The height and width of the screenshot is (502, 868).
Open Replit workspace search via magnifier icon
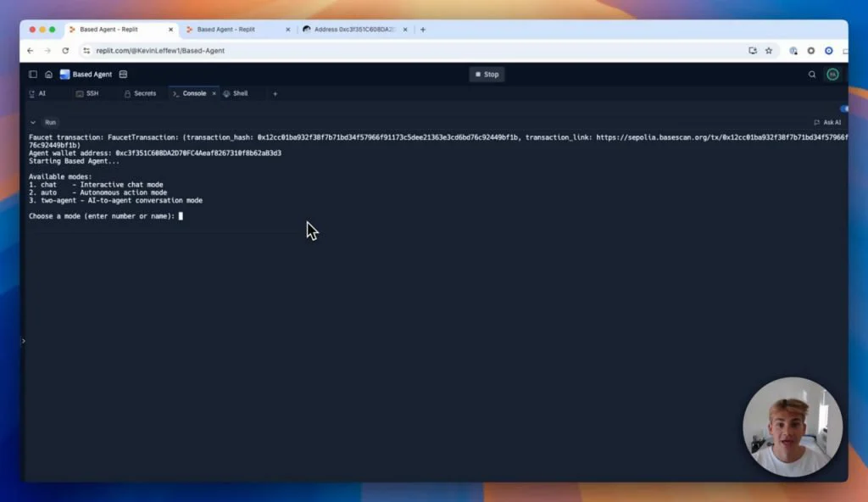(x=812, y=74)
